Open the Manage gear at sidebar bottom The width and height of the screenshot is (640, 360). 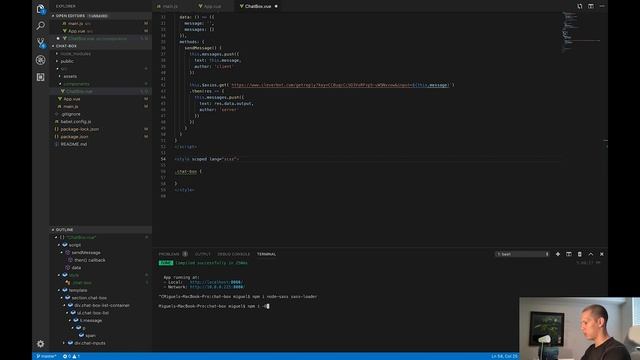40,344
